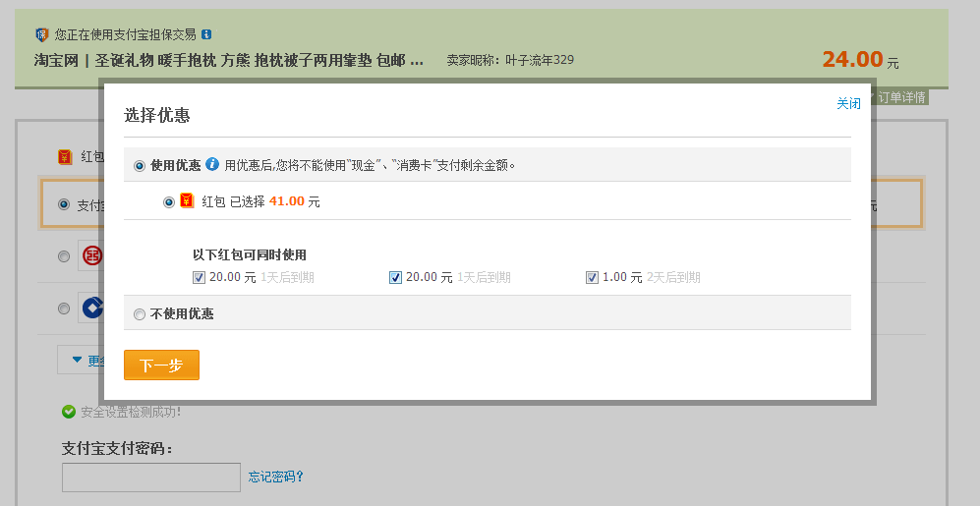Image resolution: width=980 pixels, height=506 pixels.
Task: Click the info icon beside 担保交易 text
Action: (x=206, y=34)
